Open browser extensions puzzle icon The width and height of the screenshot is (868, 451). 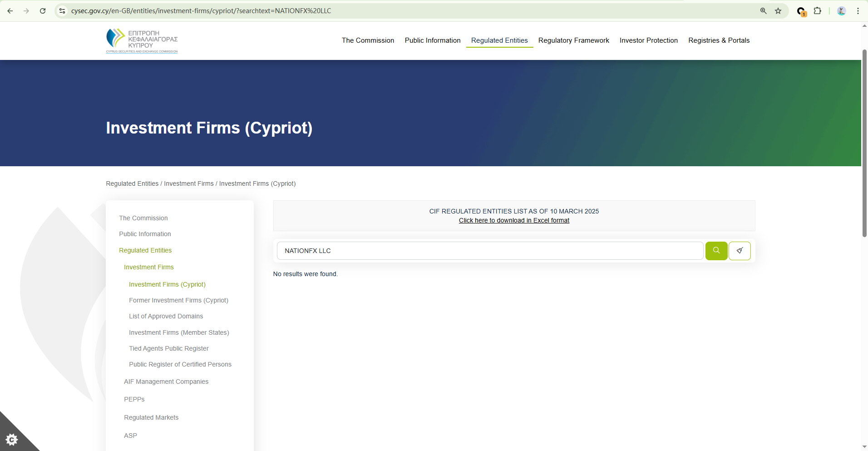coord(817,11)
